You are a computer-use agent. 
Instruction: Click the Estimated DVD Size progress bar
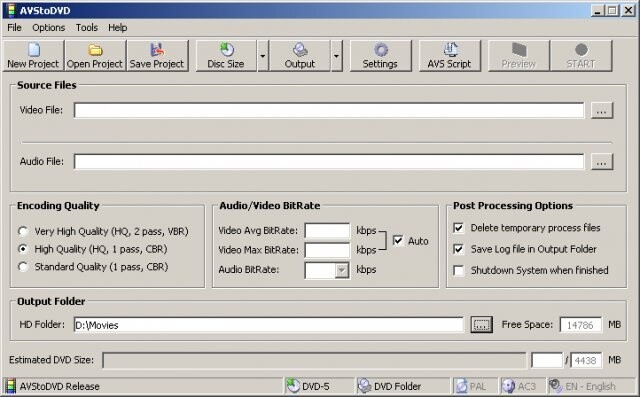click(314, 360)
